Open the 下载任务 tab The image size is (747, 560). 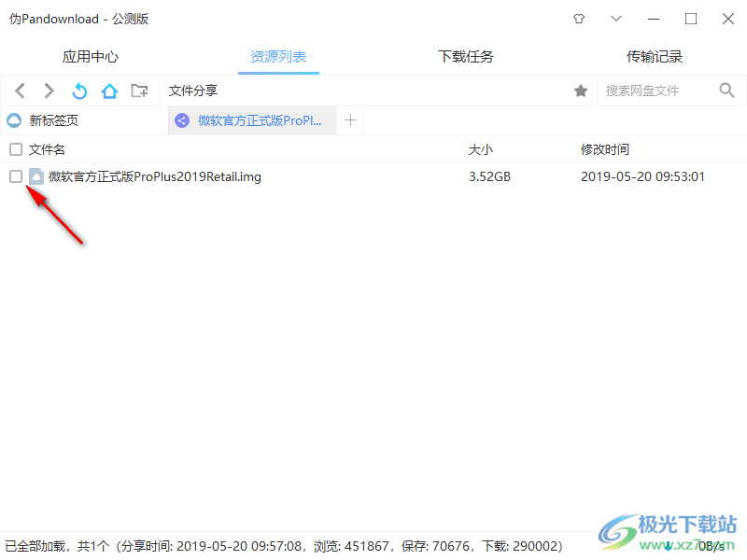(x=466, y=57)
